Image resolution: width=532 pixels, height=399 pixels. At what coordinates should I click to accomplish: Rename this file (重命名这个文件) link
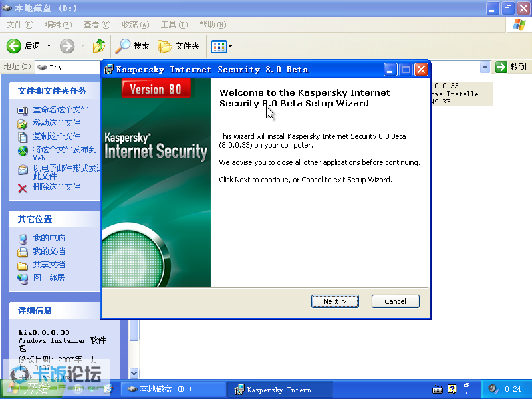61,110
